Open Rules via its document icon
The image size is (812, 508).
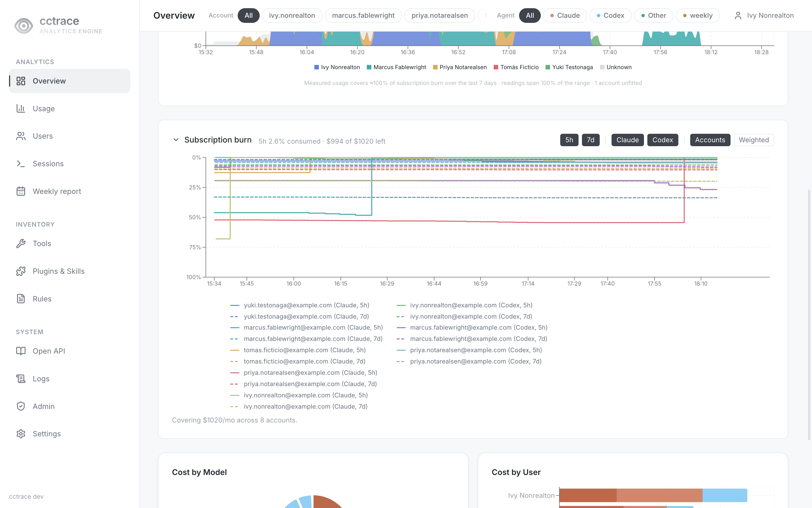tap(21, 299)
